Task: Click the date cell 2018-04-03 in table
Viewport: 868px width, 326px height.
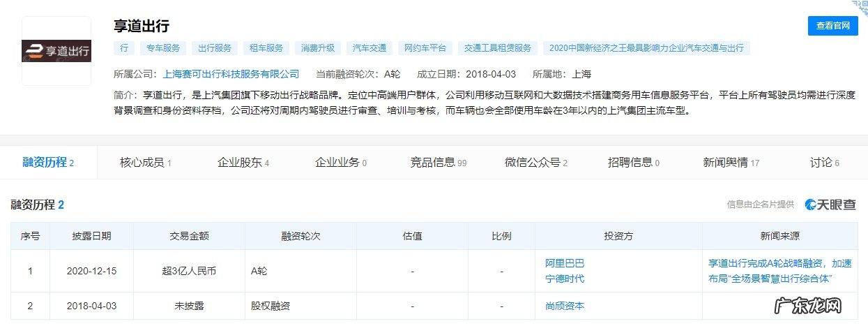Action: (x=91, y=306)
